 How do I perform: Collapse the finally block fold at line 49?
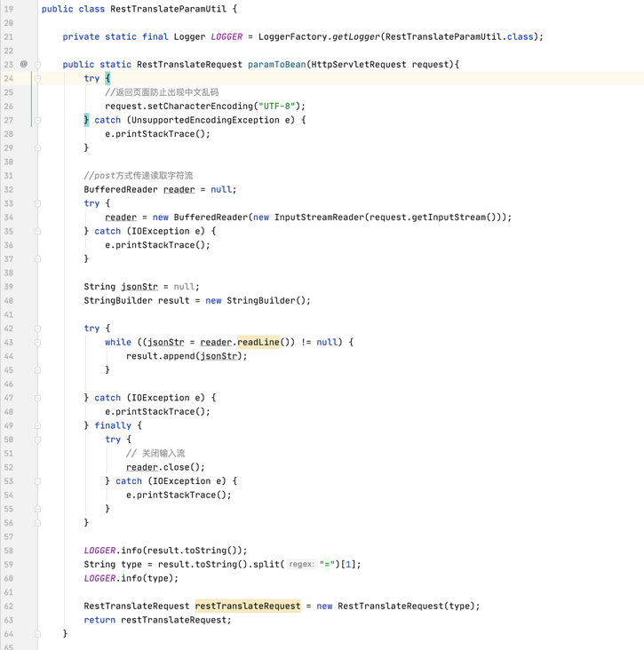[x=37, y=425]
